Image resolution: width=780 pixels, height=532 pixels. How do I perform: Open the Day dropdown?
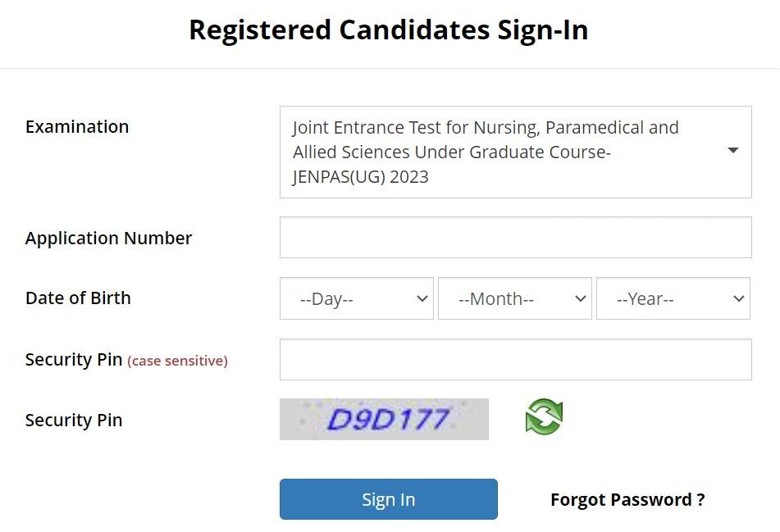[x=357, y=298]
